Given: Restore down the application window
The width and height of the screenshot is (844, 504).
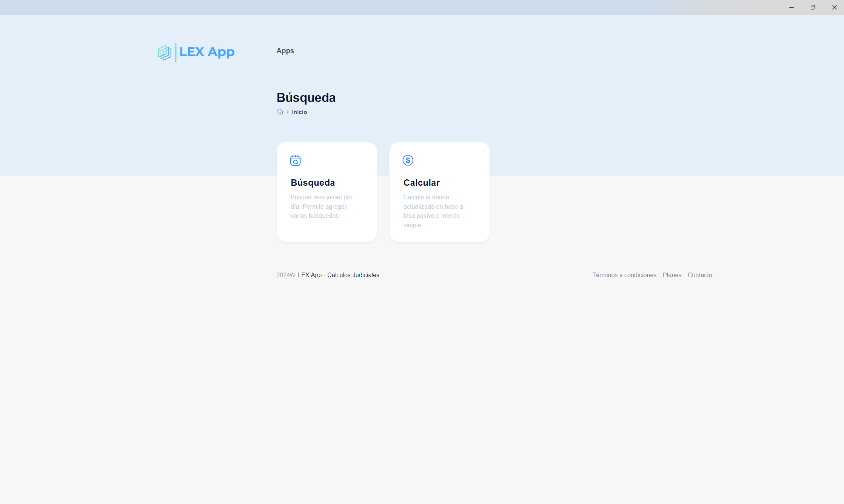Looking at the screenshot, I should [813, 7].
